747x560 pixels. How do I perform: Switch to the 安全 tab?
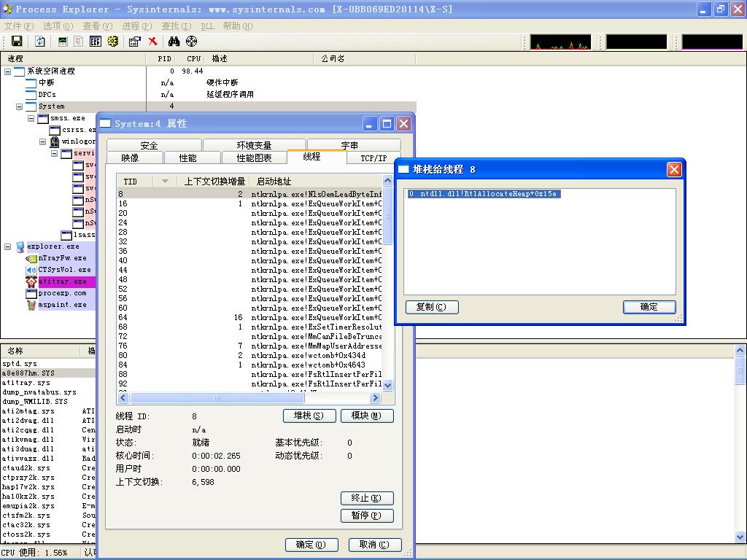pyautogui.click(x=149, y=145)
